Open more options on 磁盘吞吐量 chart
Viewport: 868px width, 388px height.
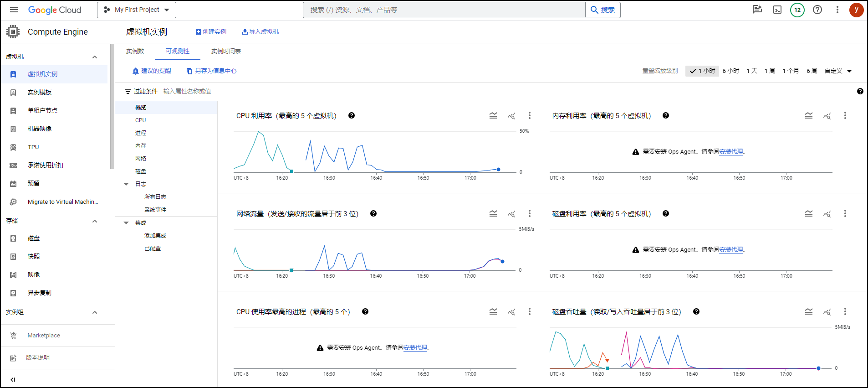coord(845,311)
